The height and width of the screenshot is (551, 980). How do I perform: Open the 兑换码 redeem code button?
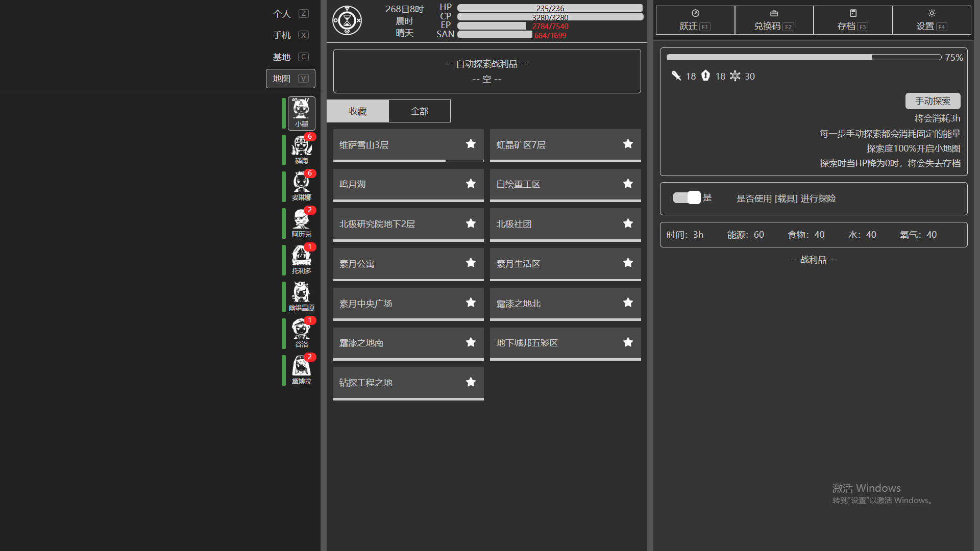(774, 20)
